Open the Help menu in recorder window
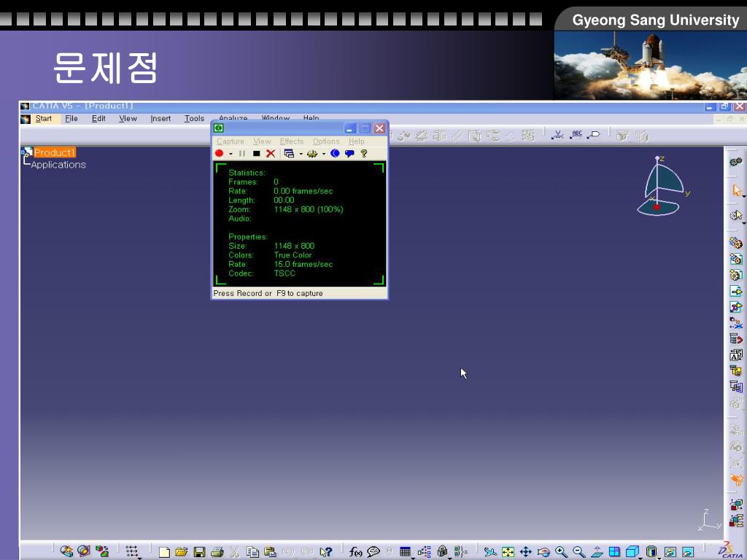 coord(356,141)
